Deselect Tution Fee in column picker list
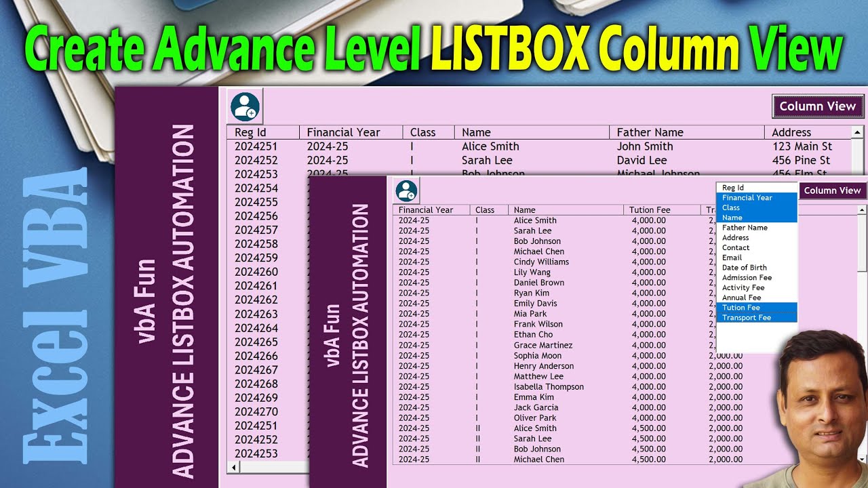 757,308
